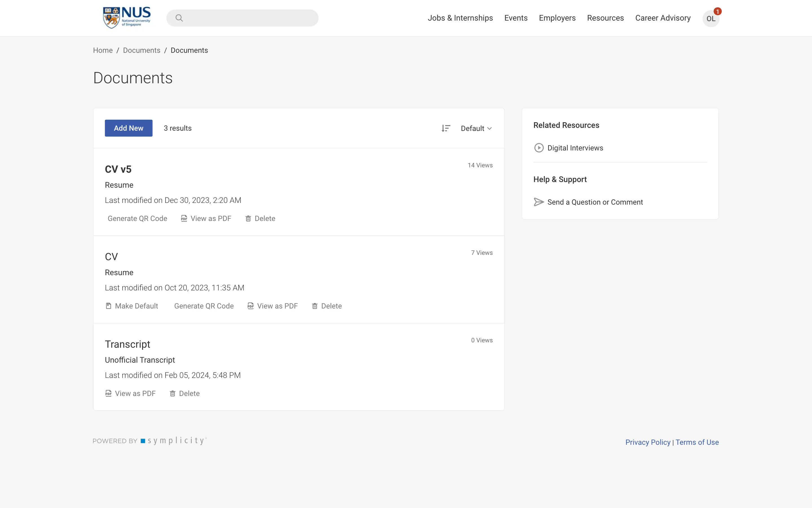
Task: Click the sort order icon
Action: tap(445, 128)
